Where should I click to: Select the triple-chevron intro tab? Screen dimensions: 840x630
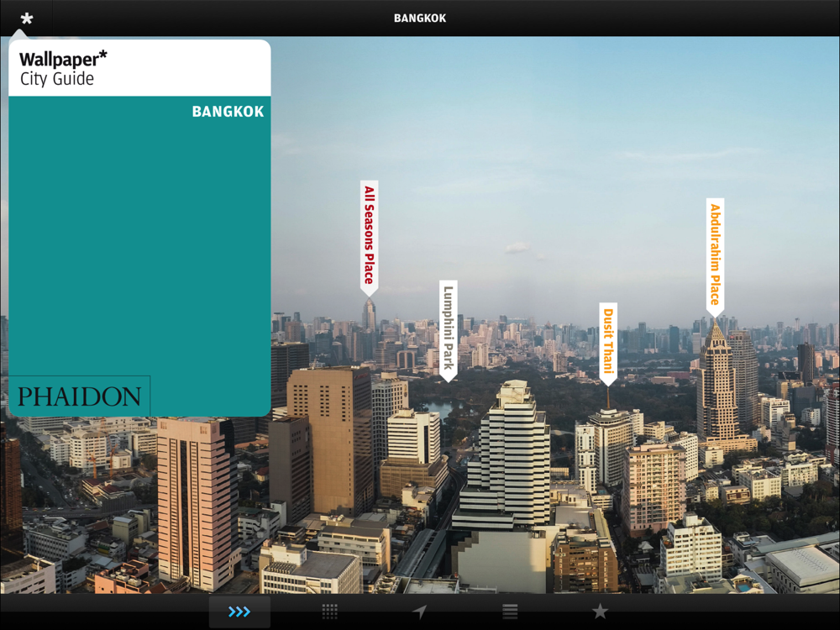(x=239, y=612)
